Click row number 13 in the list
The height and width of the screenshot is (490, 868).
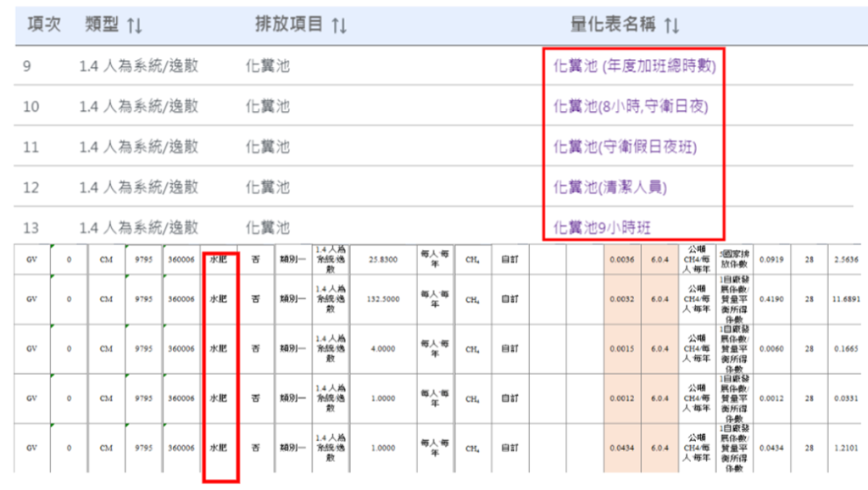pyautogui.click(x=31, y=228)
